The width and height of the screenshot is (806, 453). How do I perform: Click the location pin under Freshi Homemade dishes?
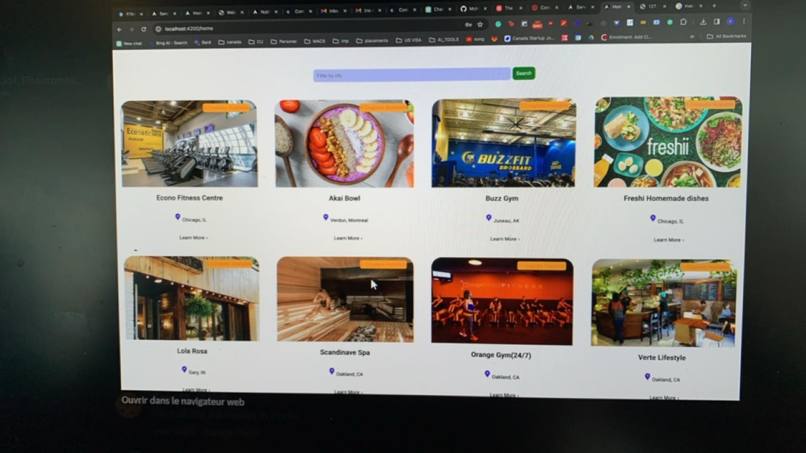(653, 219)
